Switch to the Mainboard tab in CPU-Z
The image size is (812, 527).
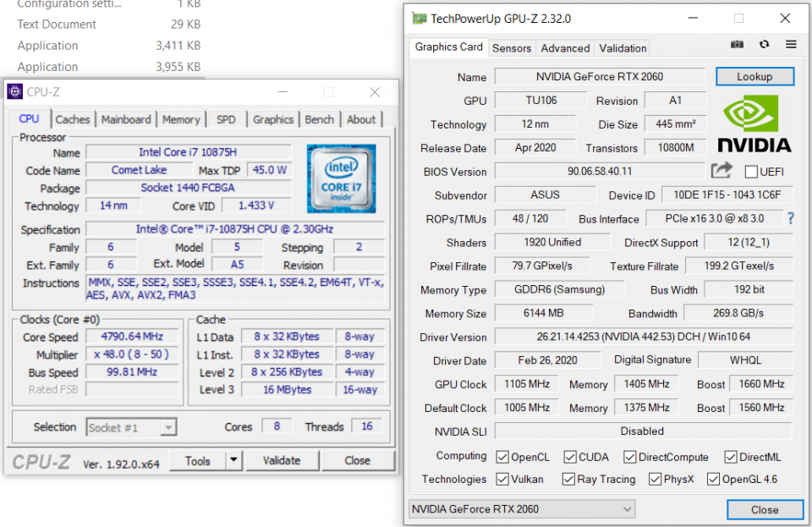click(126, 119)
